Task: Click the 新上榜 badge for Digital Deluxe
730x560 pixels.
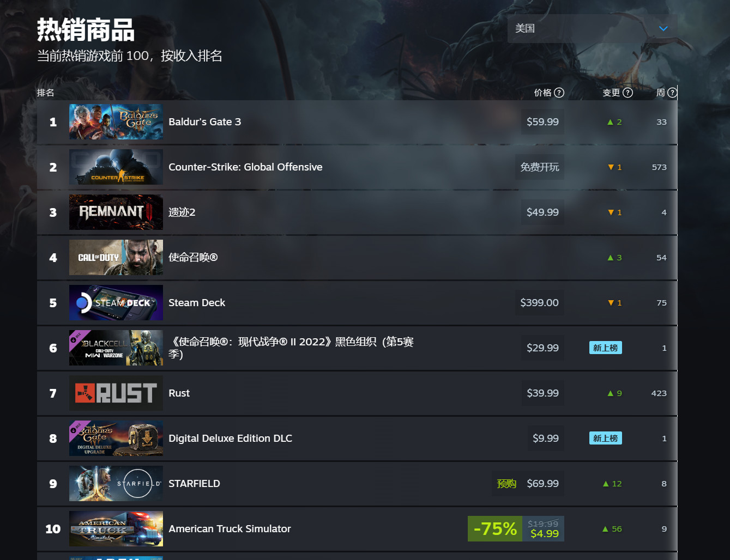Action: (x=605, y=438)
